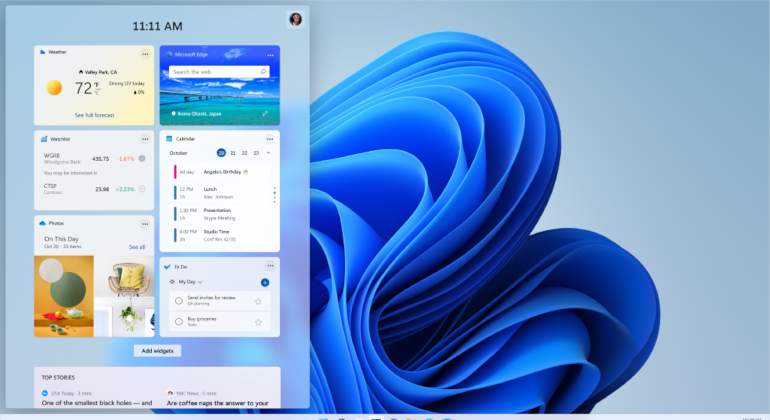Click the Watchlist chart icon
The height and width of the screenshot is (420, 770).
[44, 139]
